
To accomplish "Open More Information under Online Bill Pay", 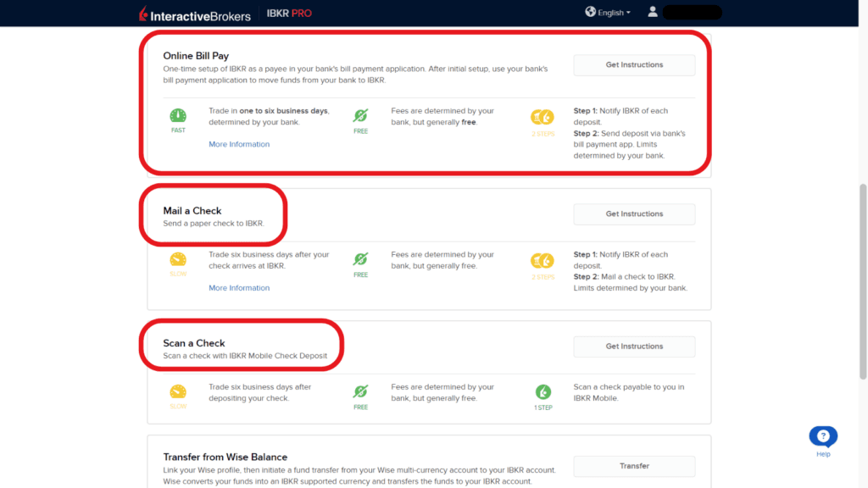I will click(239, 144).
